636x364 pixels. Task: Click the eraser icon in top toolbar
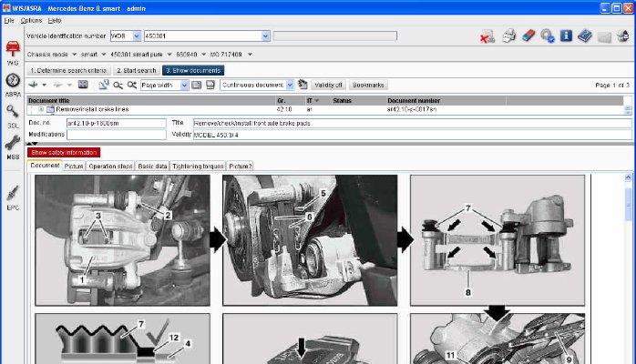pyautogui.click(x=528, y=35)
